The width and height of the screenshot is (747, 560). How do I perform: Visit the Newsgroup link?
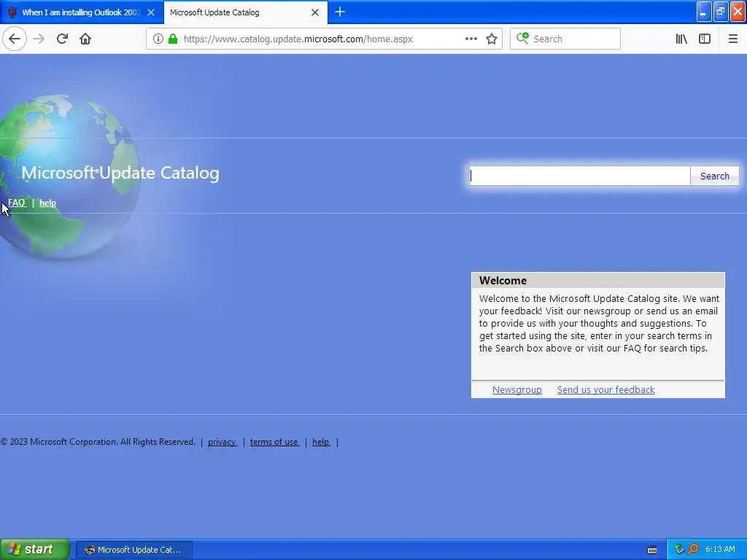pos(517,389)
